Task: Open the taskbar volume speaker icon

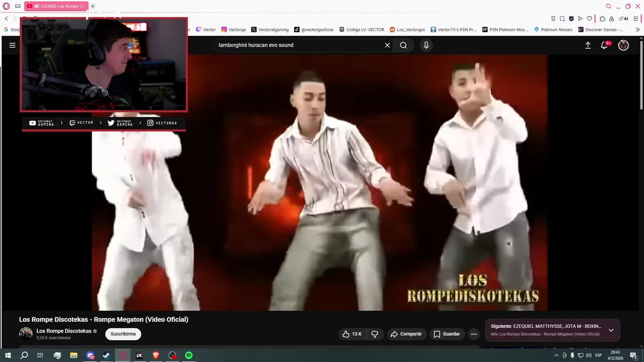Action: tap(588, 355)
